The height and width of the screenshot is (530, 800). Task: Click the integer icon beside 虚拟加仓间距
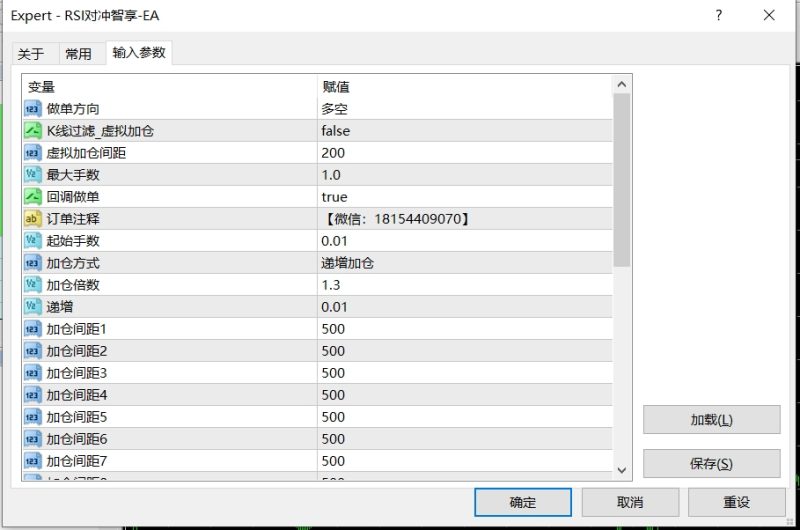(x=32, y=153)
